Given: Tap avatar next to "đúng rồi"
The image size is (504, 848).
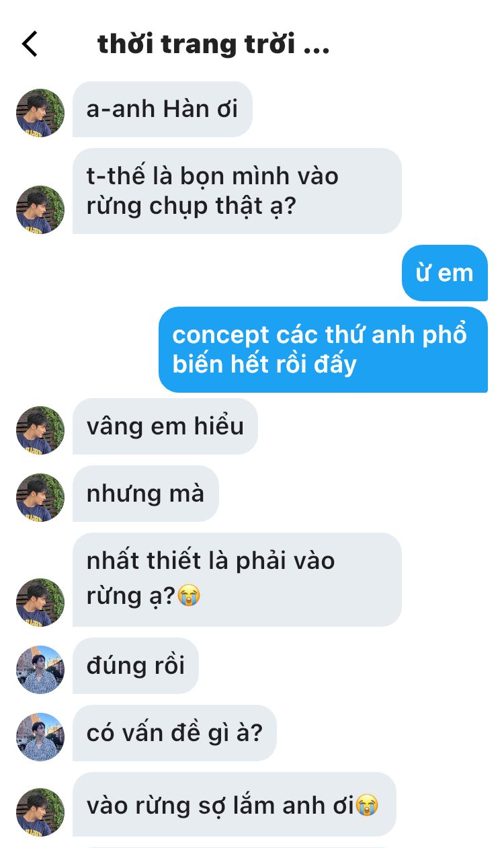Looking at the screenshot, I should point(40,670).
